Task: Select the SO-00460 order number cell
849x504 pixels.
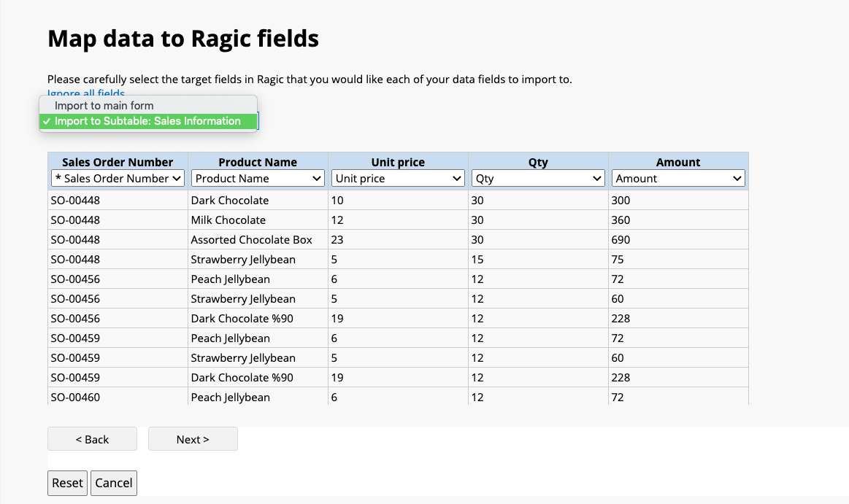Action: (x=118, y=397)
